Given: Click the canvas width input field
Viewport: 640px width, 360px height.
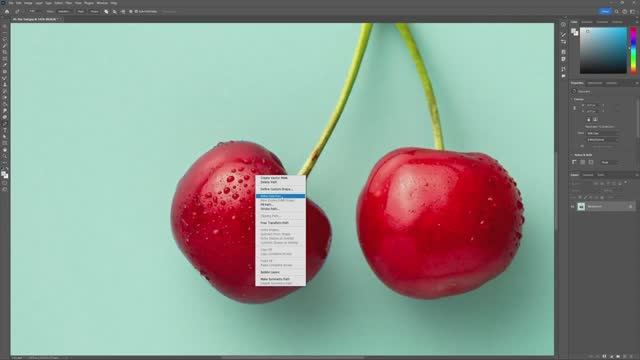Looking at the screenshot, I should 592,105.
